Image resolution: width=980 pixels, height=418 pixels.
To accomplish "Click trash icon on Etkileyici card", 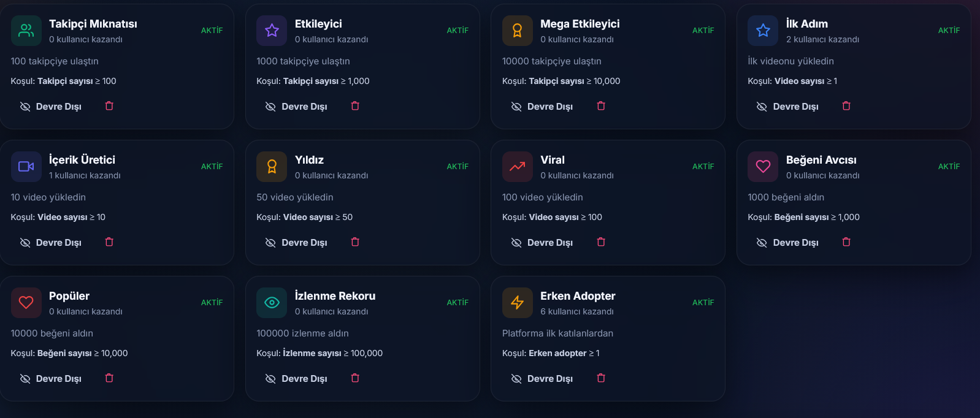I will (x=355, y=106).
